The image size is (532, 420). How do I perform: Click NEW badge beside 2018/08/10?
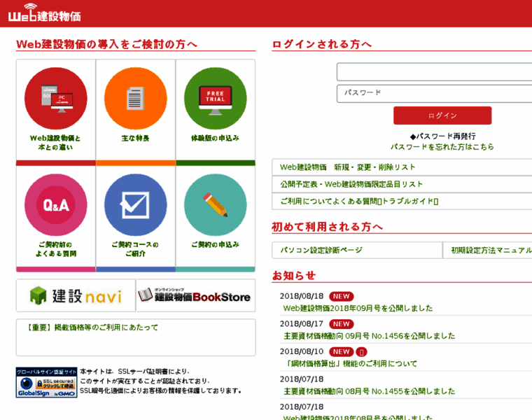342,352
